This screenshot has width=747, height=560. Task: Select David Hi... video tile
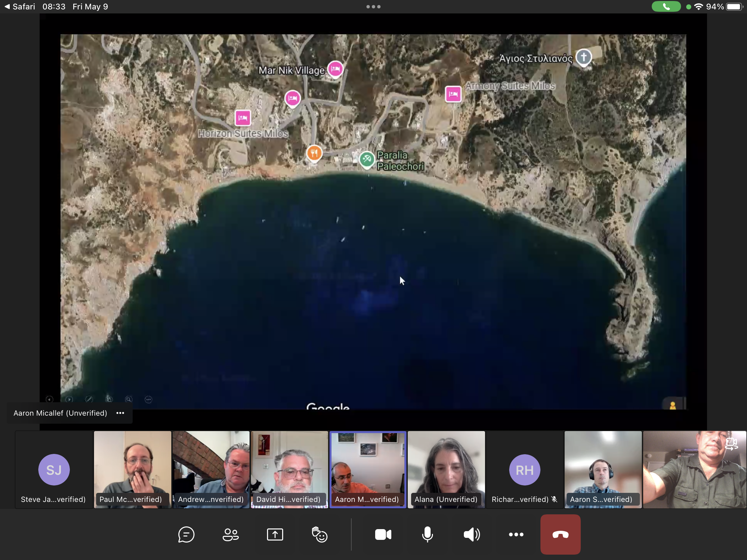point(290,470)
